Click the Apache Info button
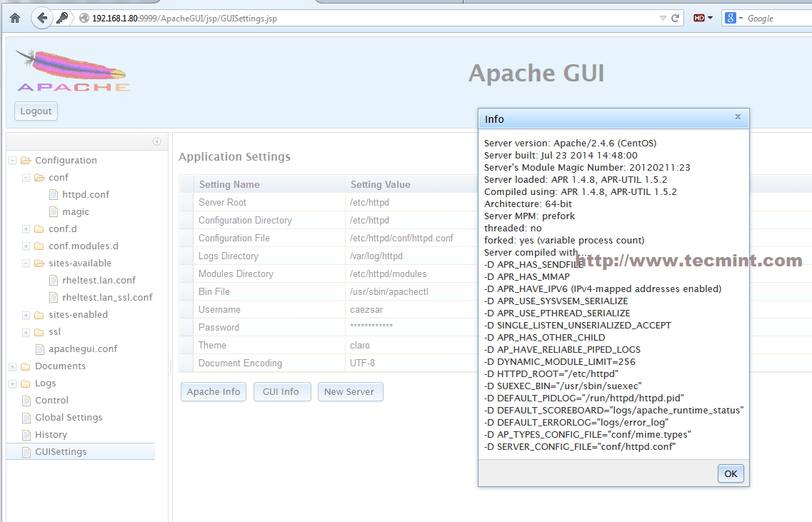The height and width of the screenshot is (522, 812). click(x=214, y=391)
